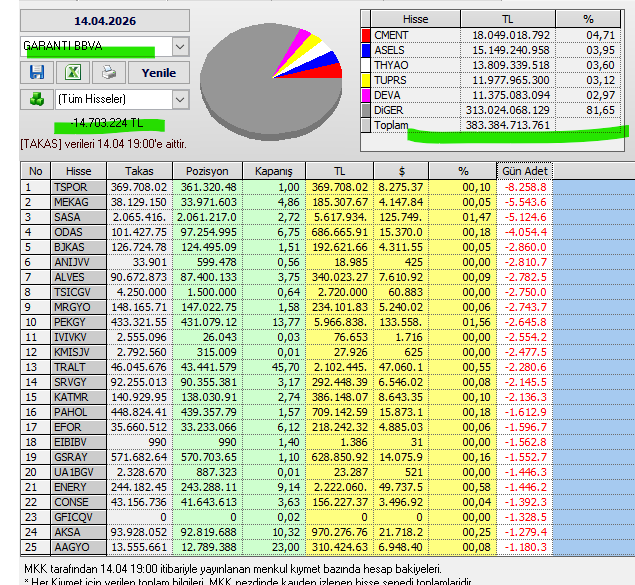Select the AKSA stock cell
635x585 pixels.
point(79,532)
